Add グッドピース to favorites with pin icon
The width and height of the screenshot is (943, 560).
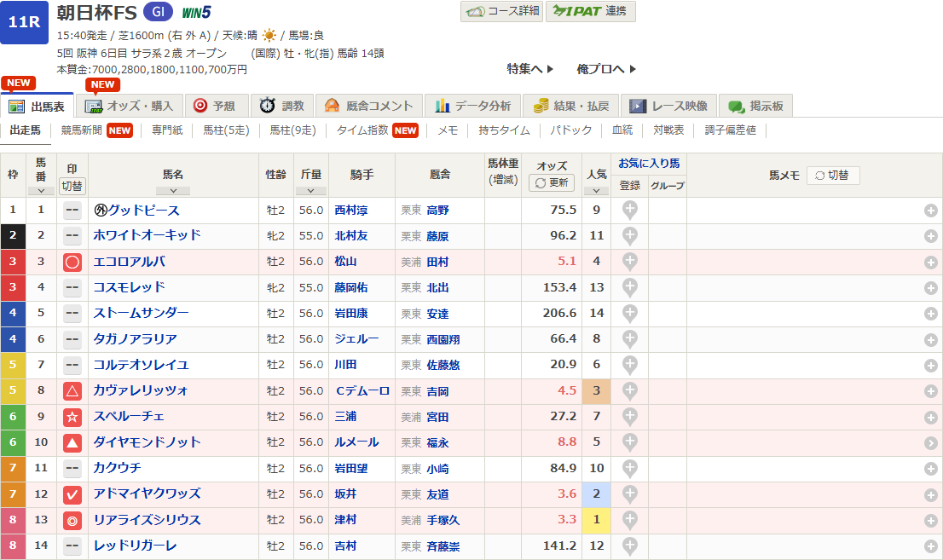pos(629,211)
